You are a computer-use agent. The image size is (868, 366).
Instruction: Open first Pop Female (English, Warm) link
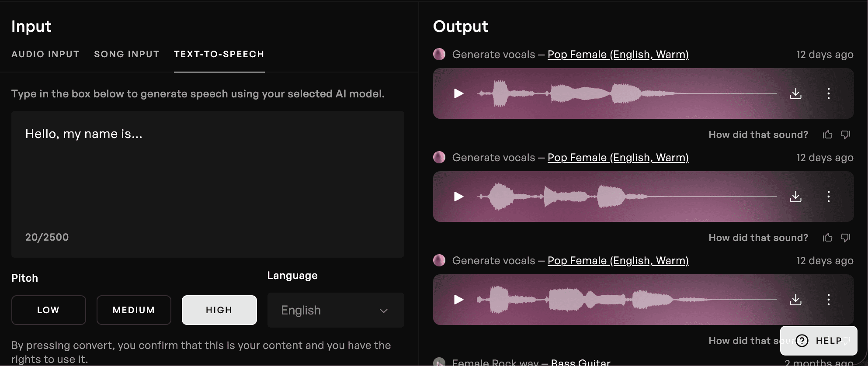618,55
